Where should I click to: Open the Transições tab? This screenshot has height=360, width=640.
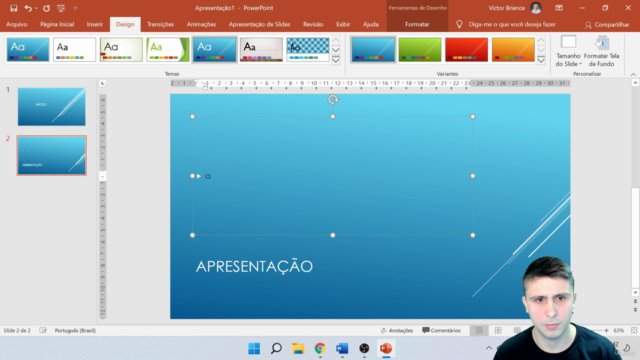point(160,24)
